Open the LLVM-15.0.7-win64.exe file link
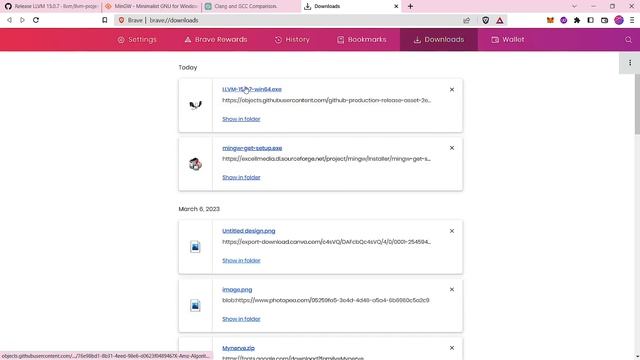 [x=252, y=89]
